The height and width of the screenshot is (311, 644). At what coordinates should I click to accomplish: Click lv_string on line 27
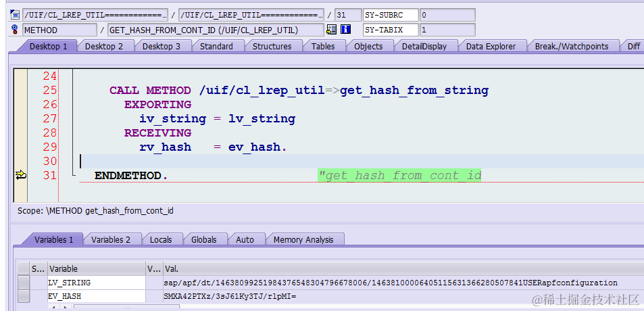(x=262, y=119)
